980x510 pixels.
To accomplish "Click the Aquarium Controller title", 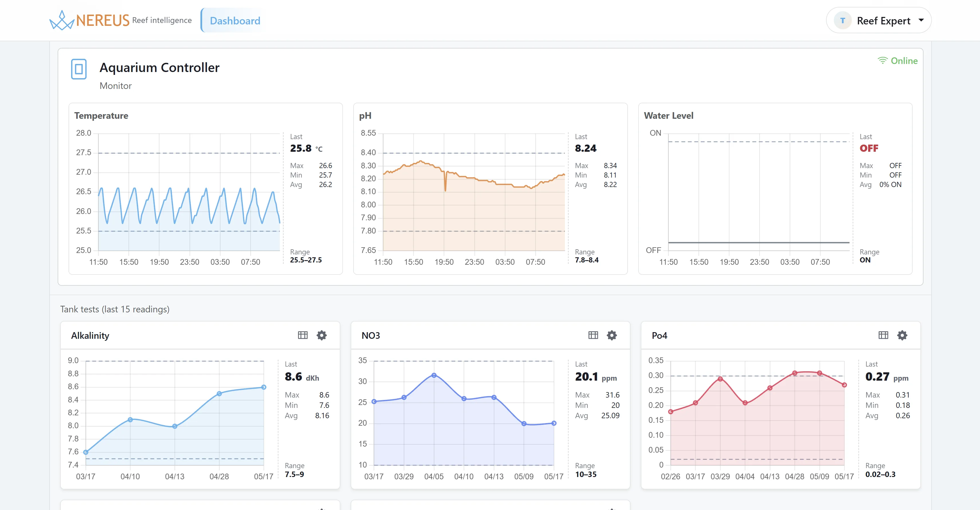I will pyautogui.click(x=159, y=67).
